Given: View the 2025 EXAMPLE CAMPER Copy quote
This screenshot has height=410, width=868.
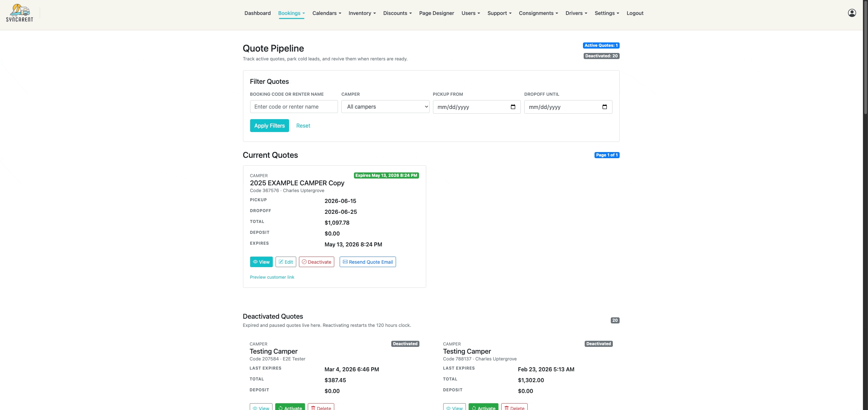Looking at the screenshot, I should pyautogui.click(x=261, y=262).
